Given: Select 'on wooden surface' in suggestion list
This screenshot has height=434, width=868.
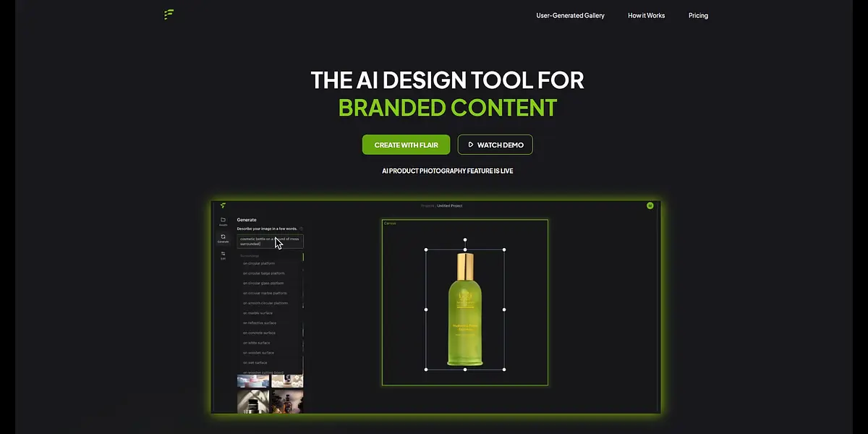Looking at the screenshot, I should [258, 353].
